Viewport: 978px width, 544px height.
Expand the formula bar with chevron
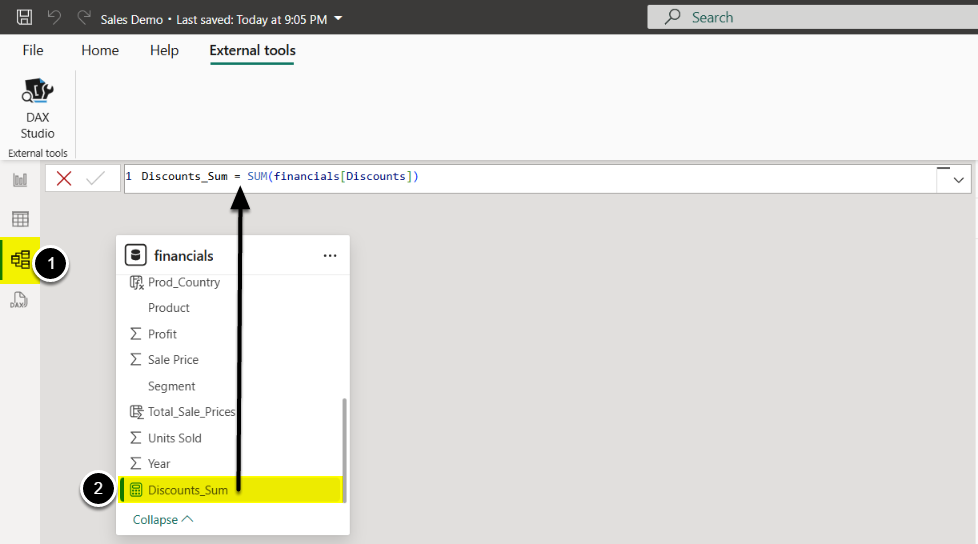pyautogui.click(x=959, y=180)
